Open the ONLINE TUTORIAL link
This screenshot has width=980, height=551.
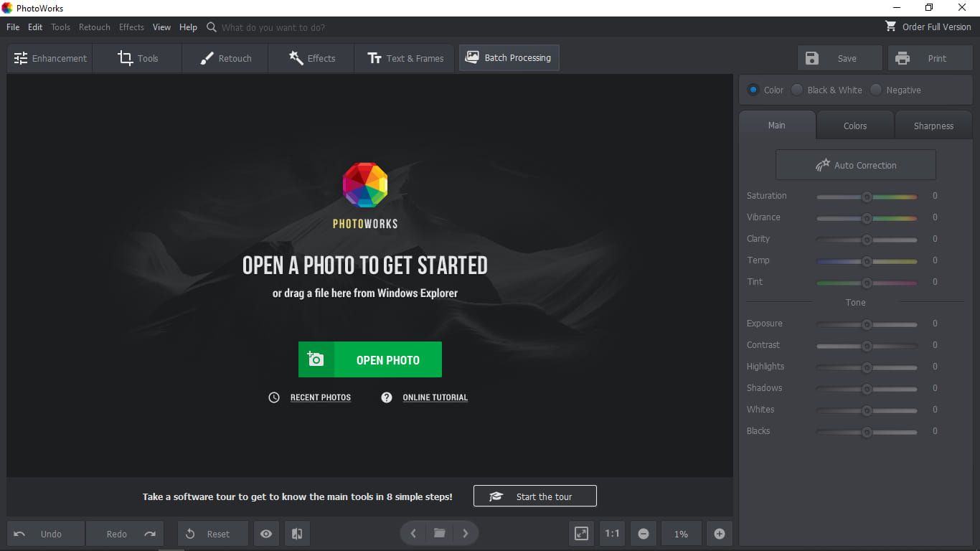(435, 397)
